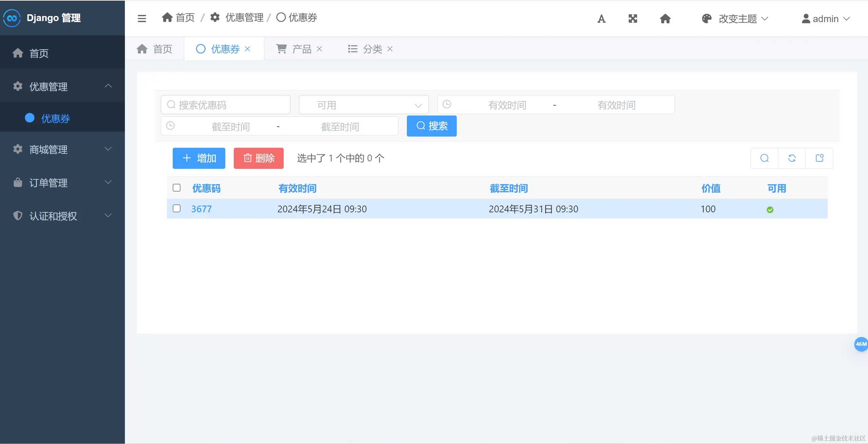Click the font size A icon
Screen dimensions: 868x444
point(601,19)
